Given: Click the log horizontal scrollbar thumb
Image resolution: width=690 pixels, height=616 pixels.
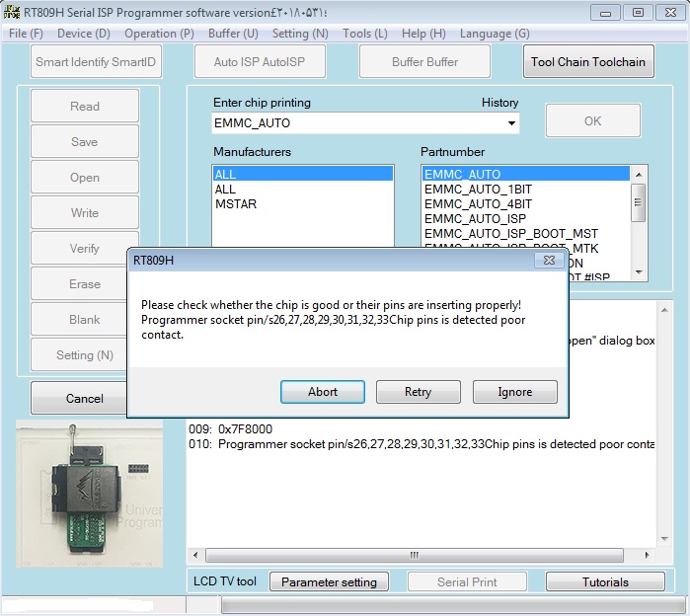Looking at the screenshot, I should click(x=414, y=555).
